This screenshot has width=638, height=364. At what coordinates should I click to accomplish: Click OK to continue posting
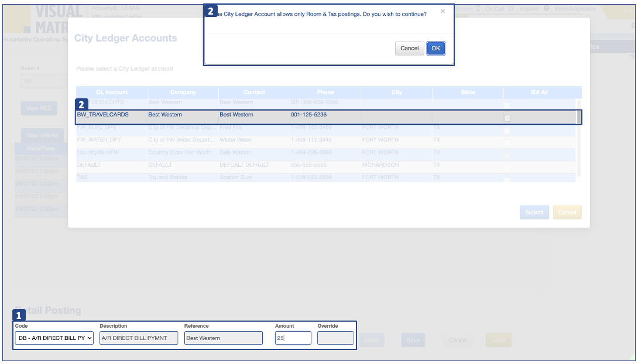click(x=435, y=48)
